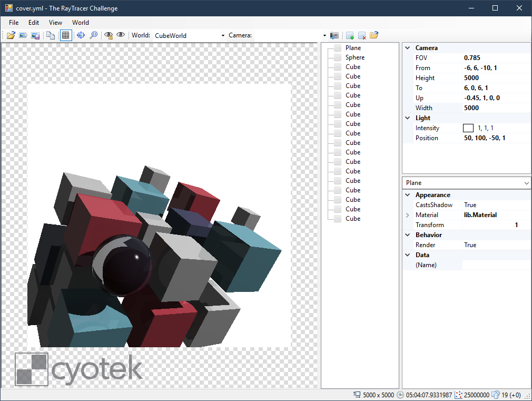532x401 pixels.
Task: Open the Zoom tool icon
Action: click(94, 35)
